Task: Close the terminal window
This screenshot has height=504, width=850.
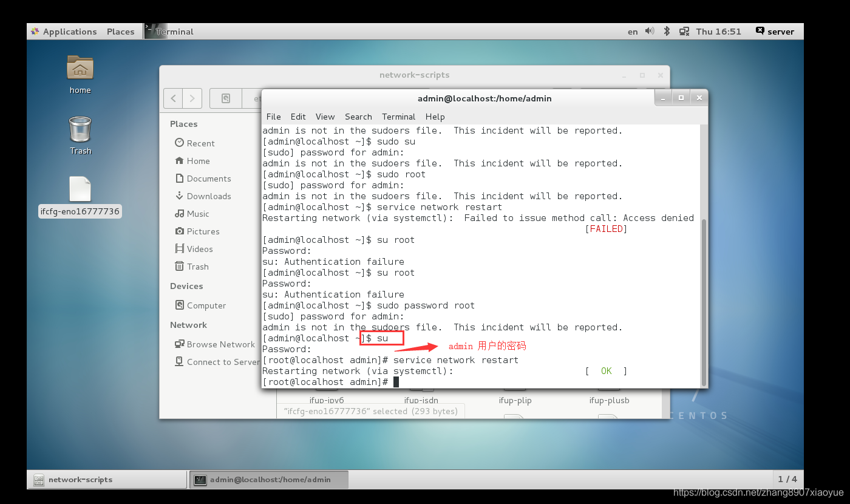Action: [699, 98]
